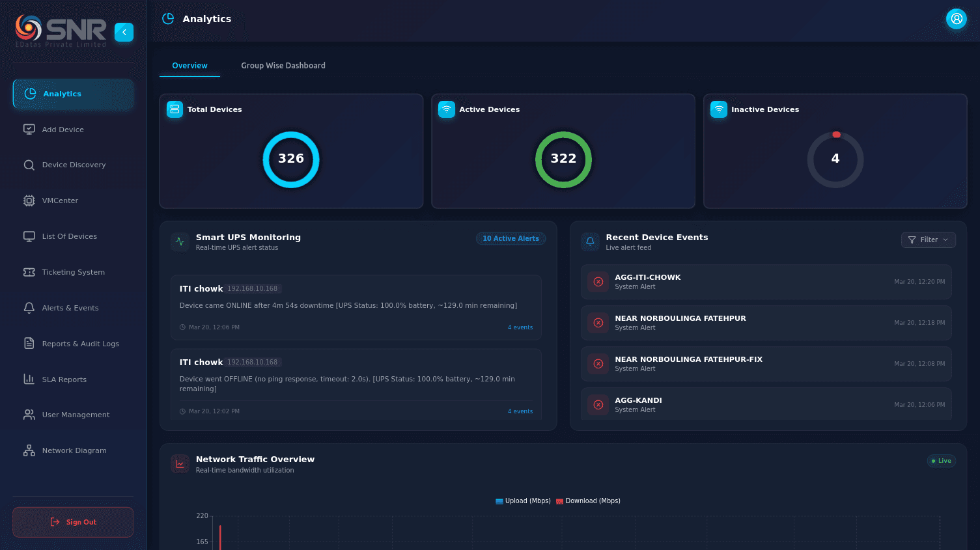Collapse the sidebar with the arrow button

[x=124, y=32]
